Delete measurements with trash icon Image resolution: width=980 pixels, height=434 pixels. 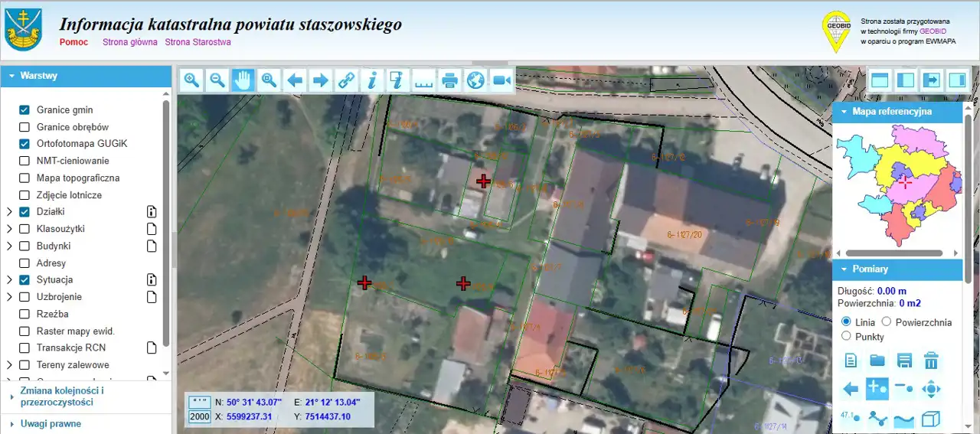click(931, 361)
